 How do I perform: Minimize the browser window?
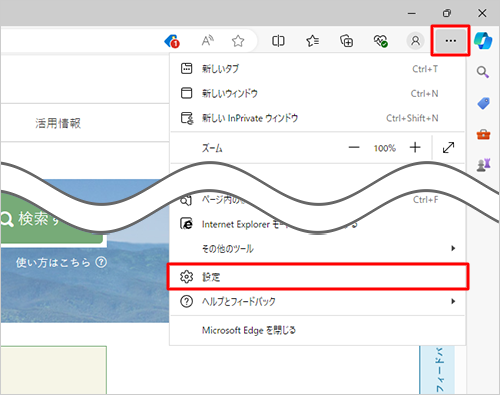(412, 13)
